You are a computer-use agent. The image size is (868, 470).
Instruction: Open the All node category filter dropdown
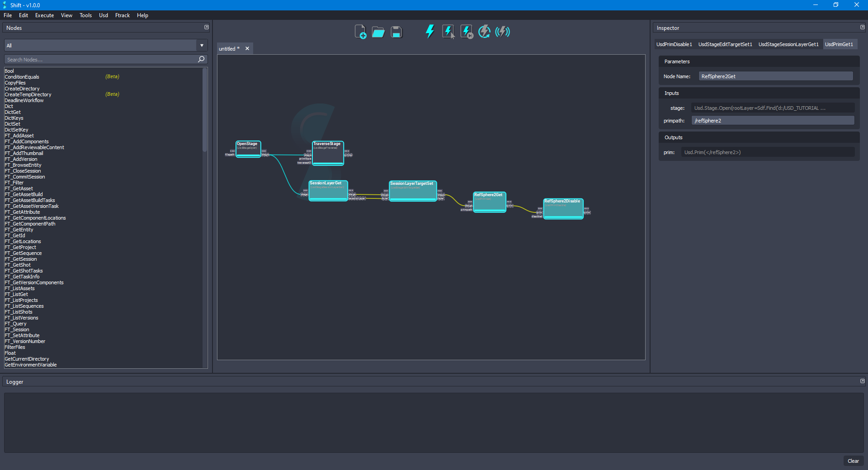[x=201, y=45]
